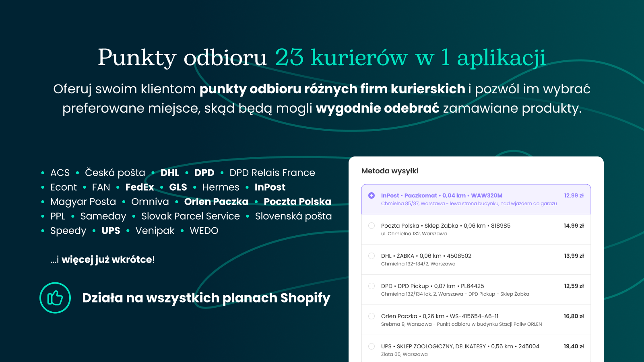644x362 pixels.
Task: Click the 'Econt' courier name
Action: [64, 187]
